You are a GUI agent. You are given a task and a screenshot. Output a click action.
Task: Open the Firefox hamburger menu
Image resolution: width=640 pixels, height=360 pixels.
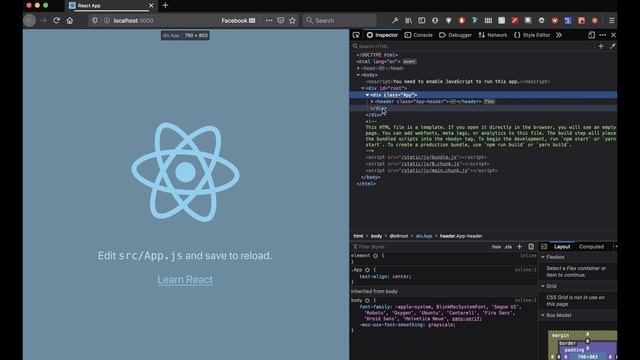click(x=611, y=20)
